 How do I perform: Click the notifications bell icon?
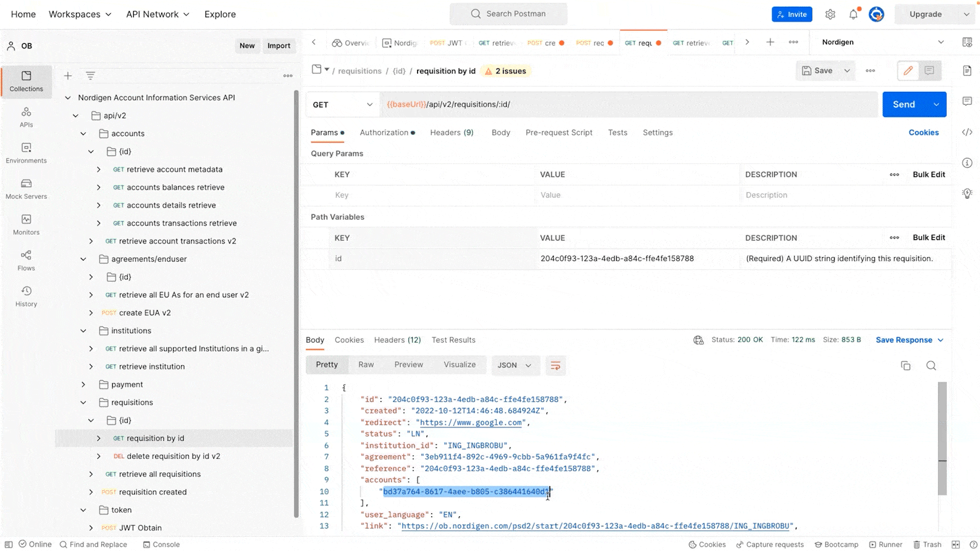pyautogui.click(x=853, y=14)
